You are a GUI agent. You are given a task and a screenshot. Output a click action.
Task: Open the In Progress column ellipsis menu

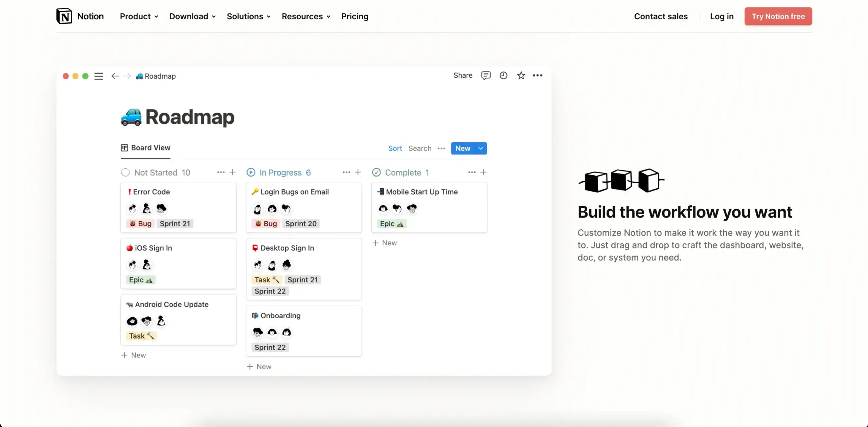pos(346,172)
